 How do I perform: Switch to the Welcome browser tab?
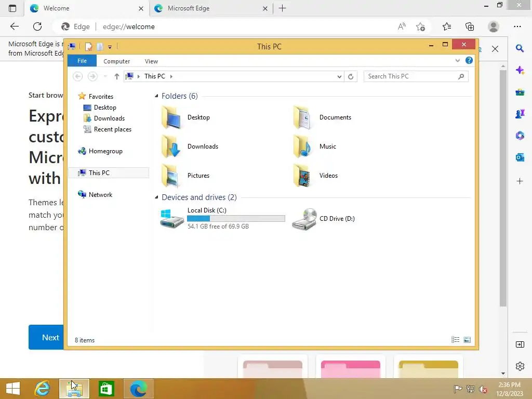click(x=86, y=8)
